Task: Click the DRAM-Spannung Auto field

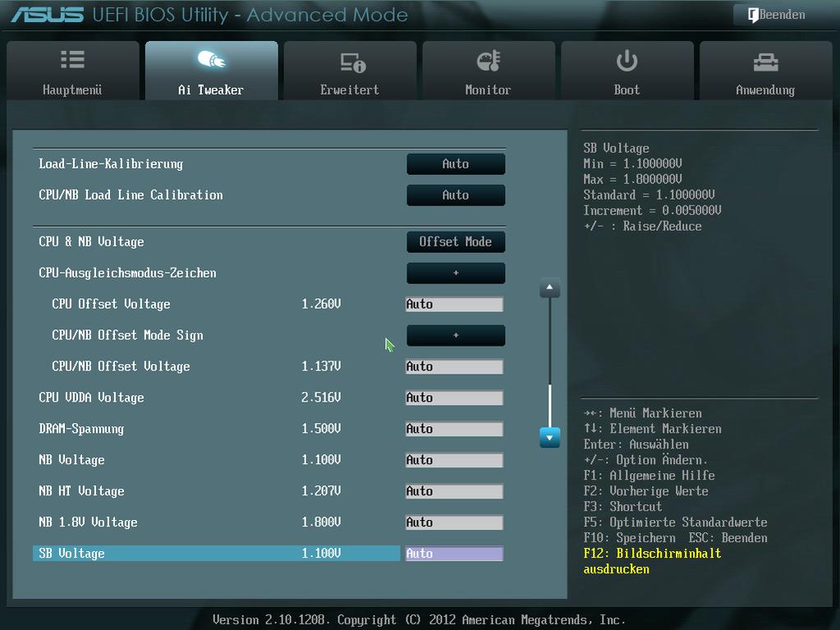Action: 454,429
